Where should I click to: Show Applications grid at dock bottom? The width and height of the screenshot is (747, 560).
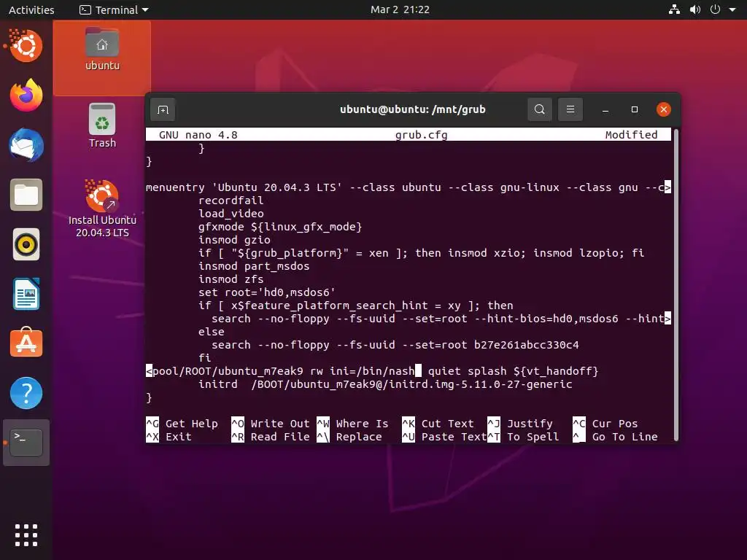26,535
